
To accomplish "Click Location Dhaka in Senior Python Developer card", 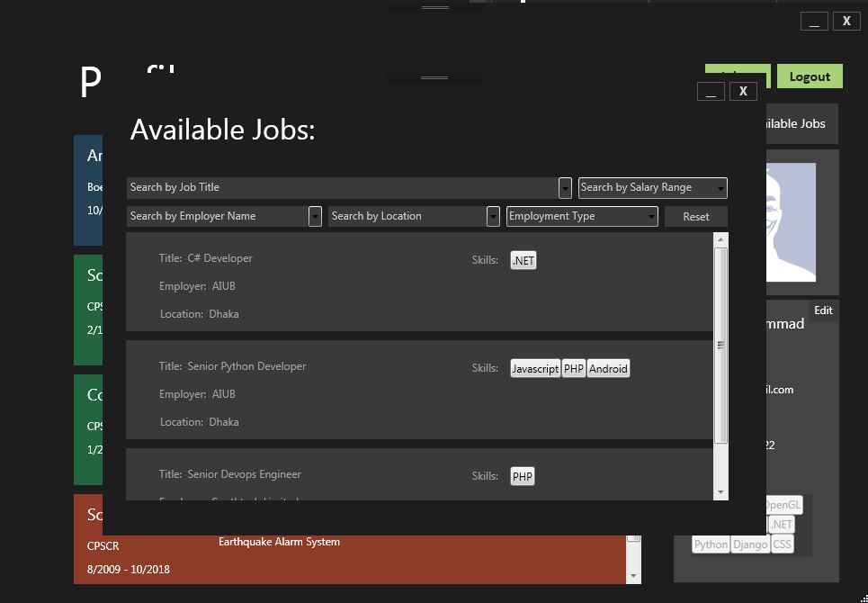I will coord(200,422).
